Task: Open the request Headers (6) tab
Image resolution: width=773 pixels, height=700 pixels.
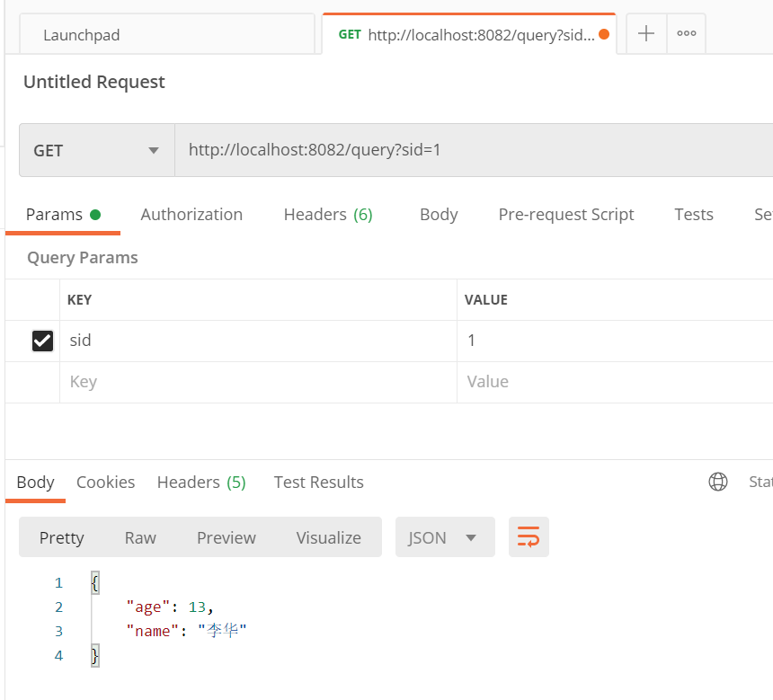Action: click(328, 214)
